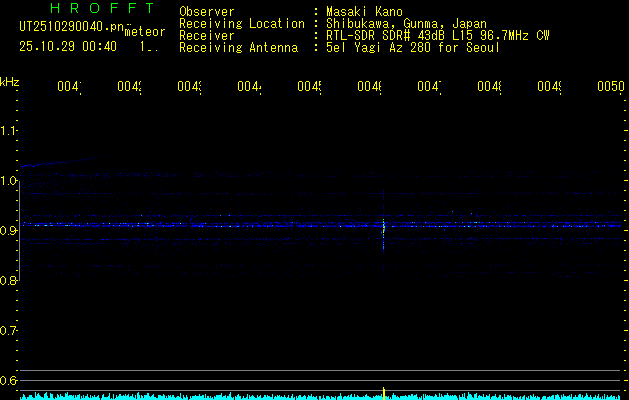
Task: Click the kHz axis unit label
Action: click(10, 81)
